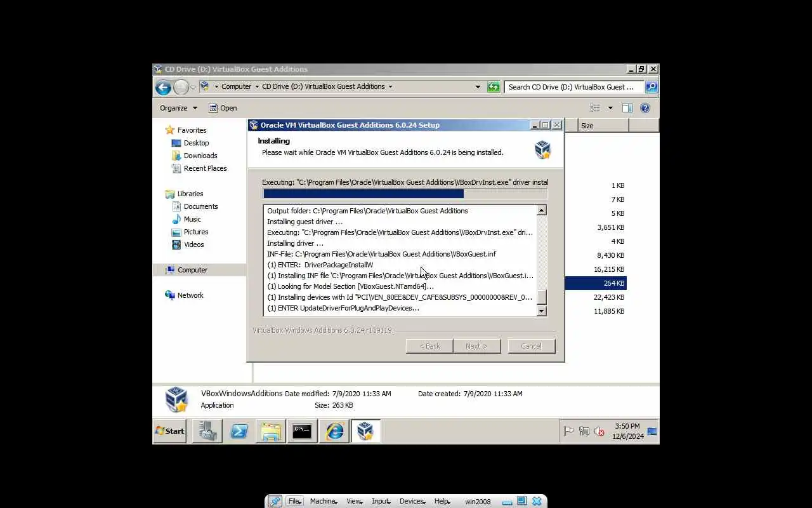Click Cancel in the setup dialog
This screenshot has width=812, height=508.
(x=532, y=346)
